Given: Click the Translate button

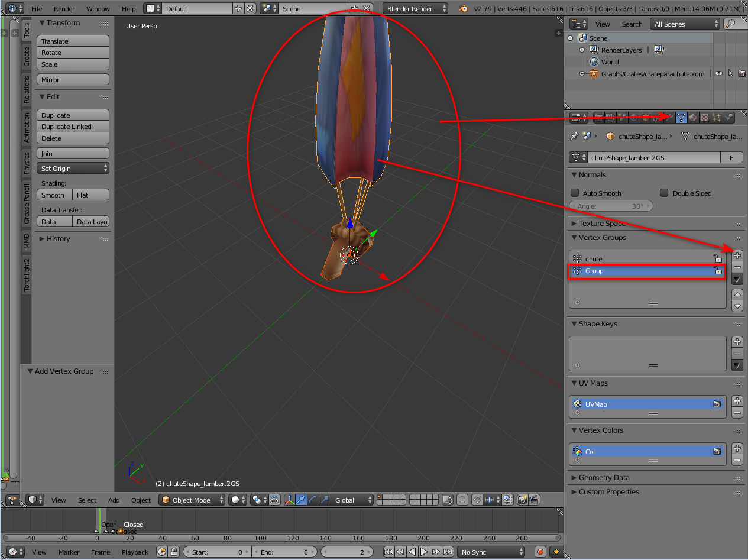Looking at the screenshot, I should (x=73, y=41).
